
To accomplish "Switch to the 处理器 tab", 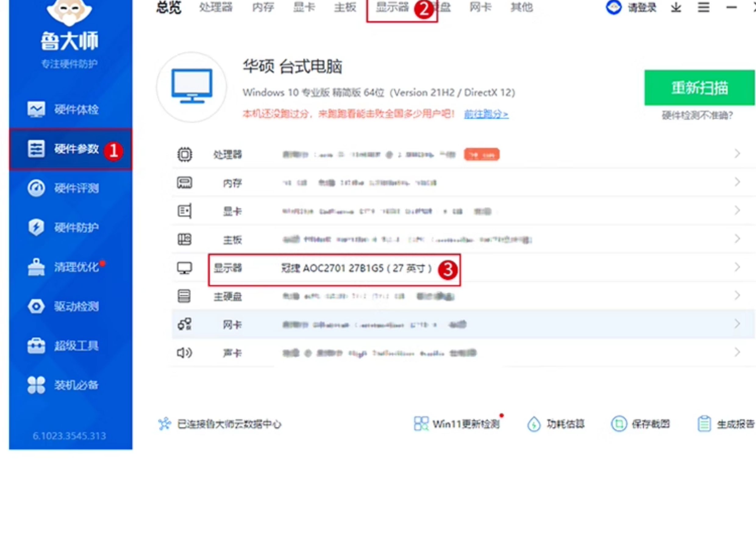I will pos(216,7).
